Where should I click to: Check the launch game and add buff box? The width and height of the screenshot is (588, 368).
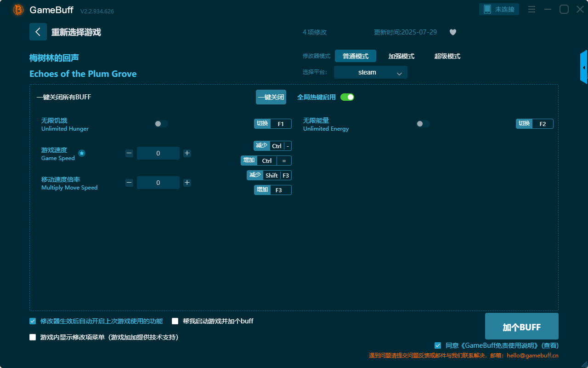tap(175, 321)
